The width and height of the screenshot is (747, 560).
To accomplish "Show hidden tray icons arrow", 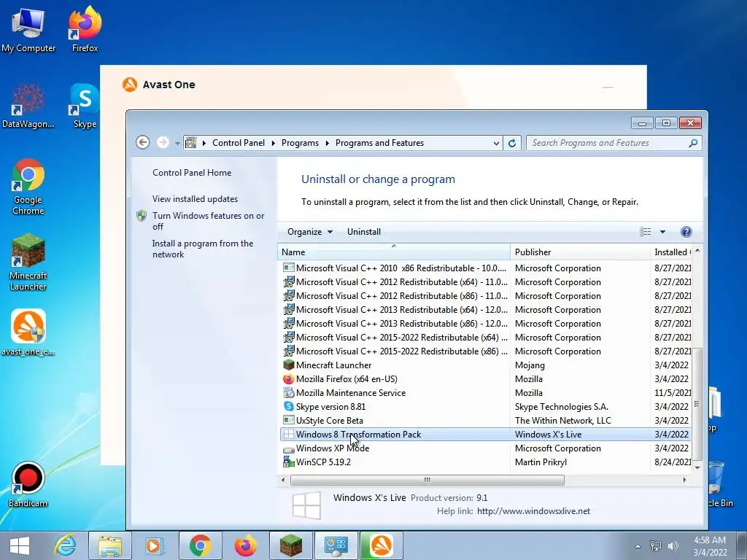I will coord(638,546).
